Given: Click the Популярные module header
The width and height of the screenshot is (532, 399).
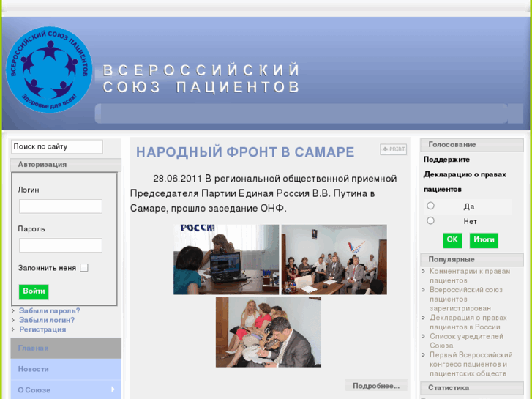Looking at the screenshot, I should pyautogui.click(x=472, y=260).
